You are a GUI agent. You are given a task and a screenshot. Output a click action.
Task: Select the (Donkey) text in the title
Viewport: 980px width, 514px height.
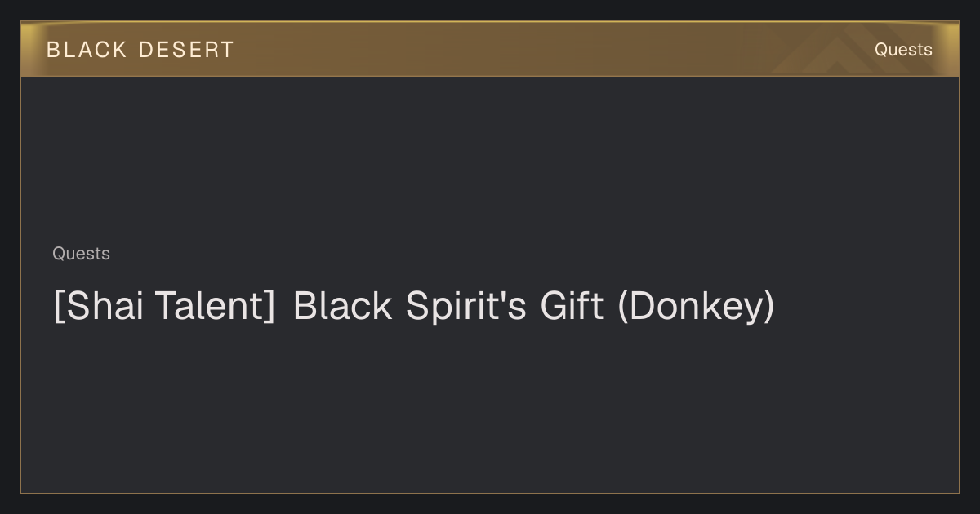click(x=696, y=306)
